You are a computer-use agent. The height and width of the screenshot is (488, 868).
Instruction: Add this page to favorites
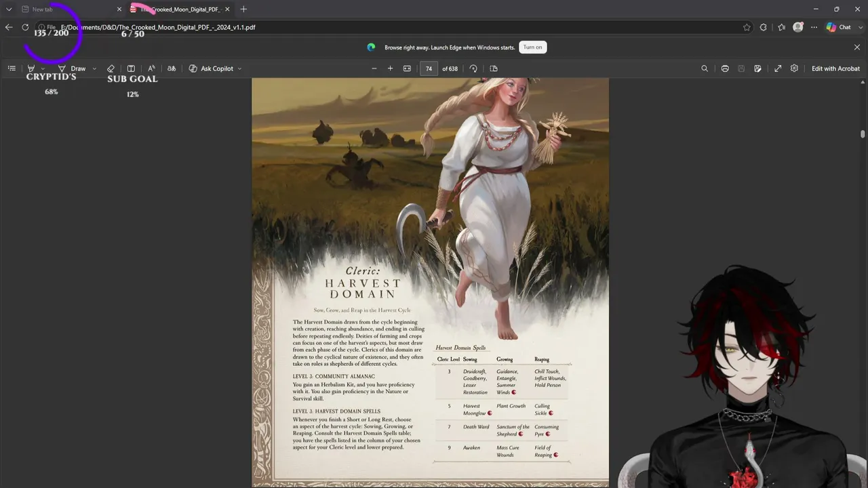tap(747, 27)
